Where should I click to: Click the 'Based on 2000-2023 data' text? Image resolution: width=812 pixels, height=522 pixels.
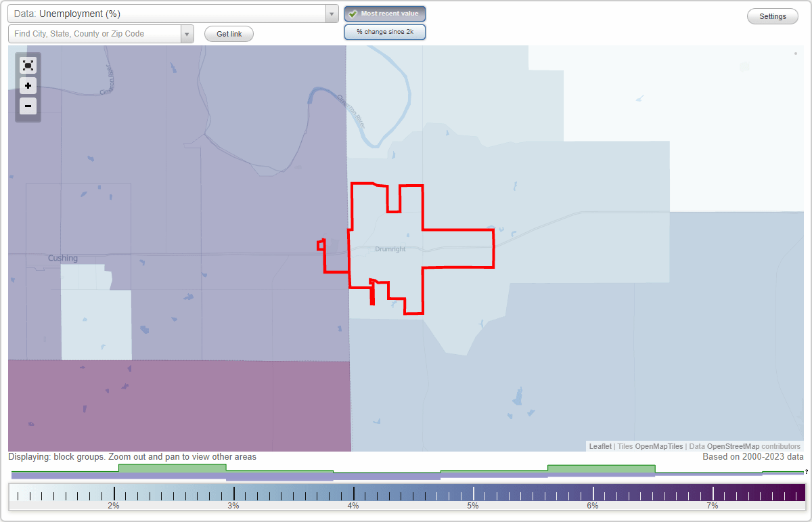point(753,457)
